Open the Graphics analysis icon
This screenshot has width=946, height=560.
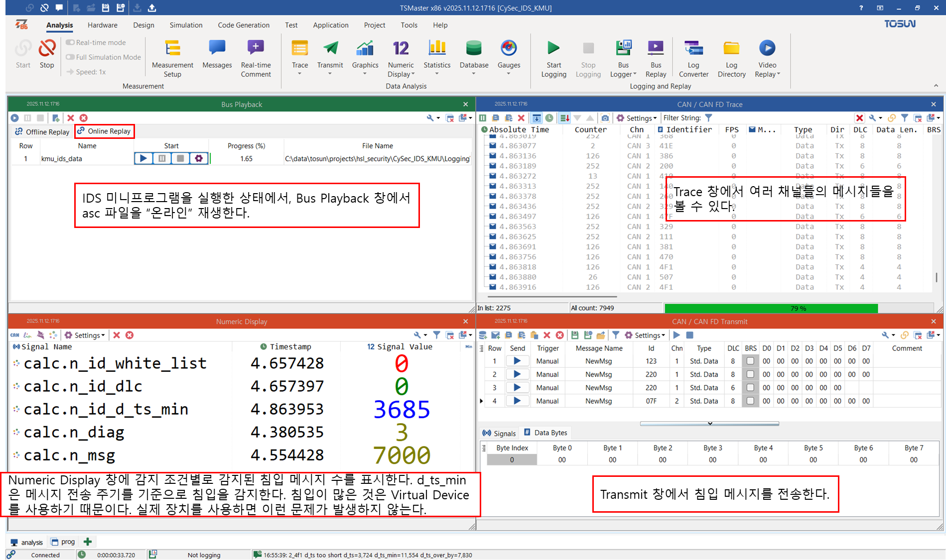click(x=365, y=48)
